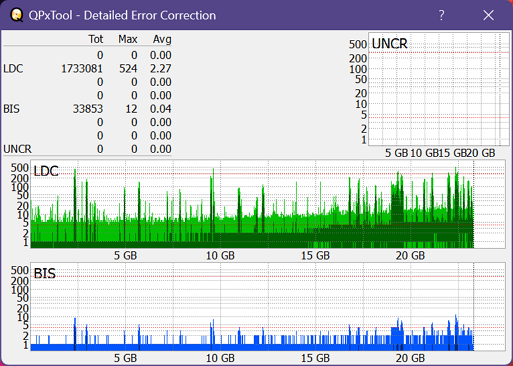Viewport: 513px width, 366px height.
Task: Click the window title QPxTool - Detailed Error Correction
Action: (x=122, y=15)
